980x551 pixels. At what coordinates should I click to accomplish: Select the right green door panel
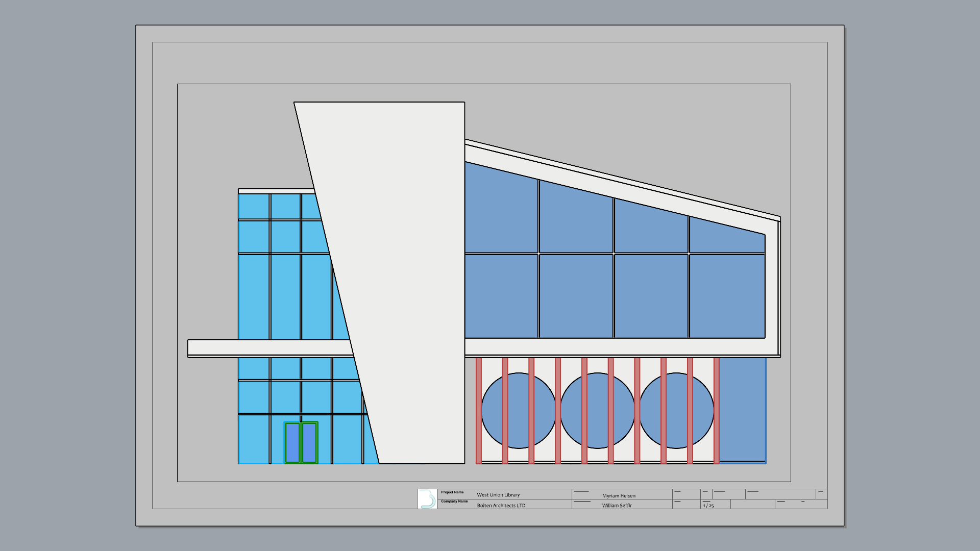click(309, 442)
